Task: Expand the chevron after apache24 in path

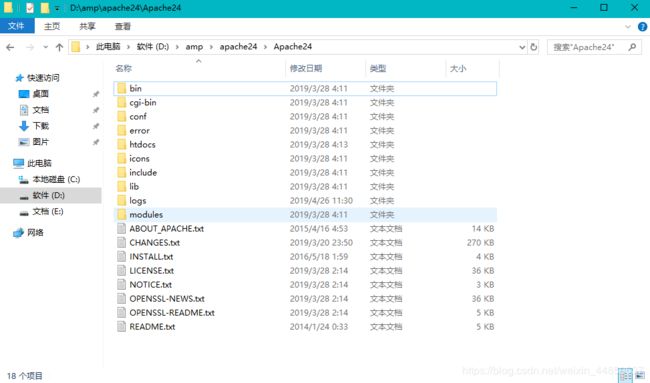Action: pos(265,47)
